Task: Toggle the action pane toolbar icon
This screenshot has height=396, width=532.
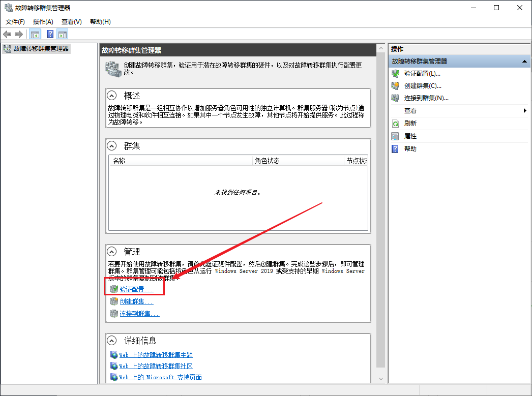Action: (x=63, y=34)
